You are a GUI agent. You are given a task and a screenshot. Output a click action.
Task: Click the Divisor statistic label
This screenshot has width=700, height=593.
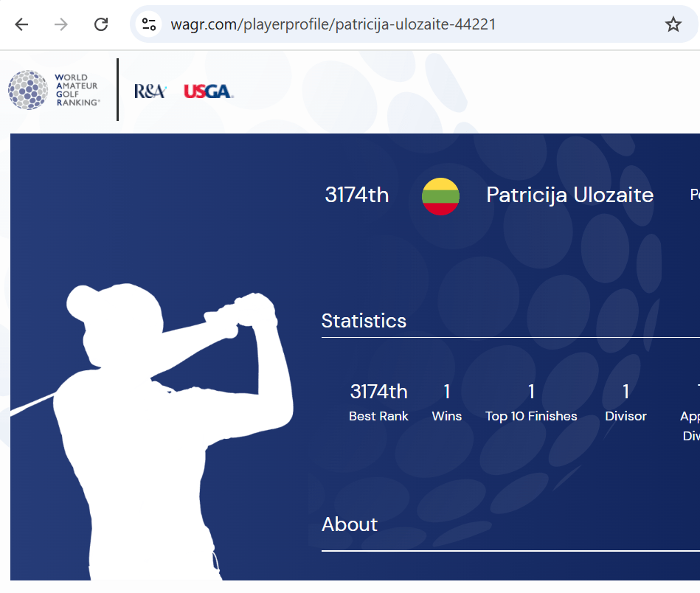626,416
